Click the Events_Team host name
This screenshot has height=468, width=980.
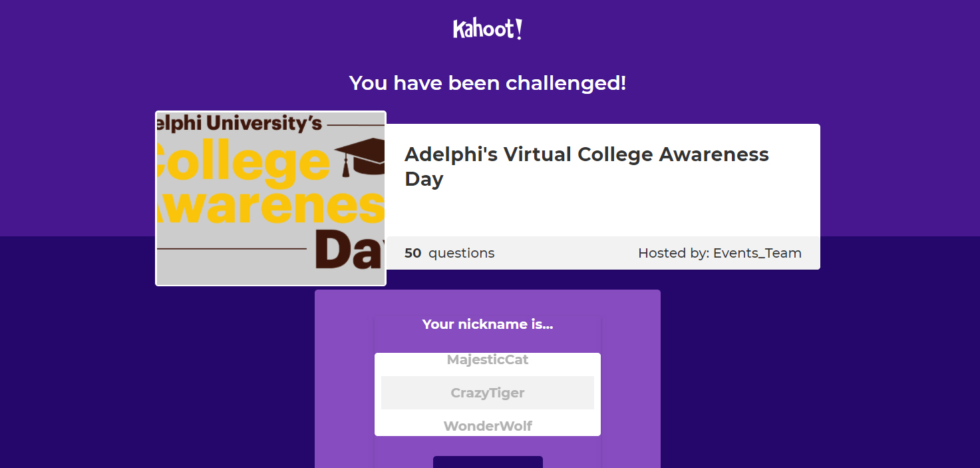pyautogui.click(x=757, y=253)
